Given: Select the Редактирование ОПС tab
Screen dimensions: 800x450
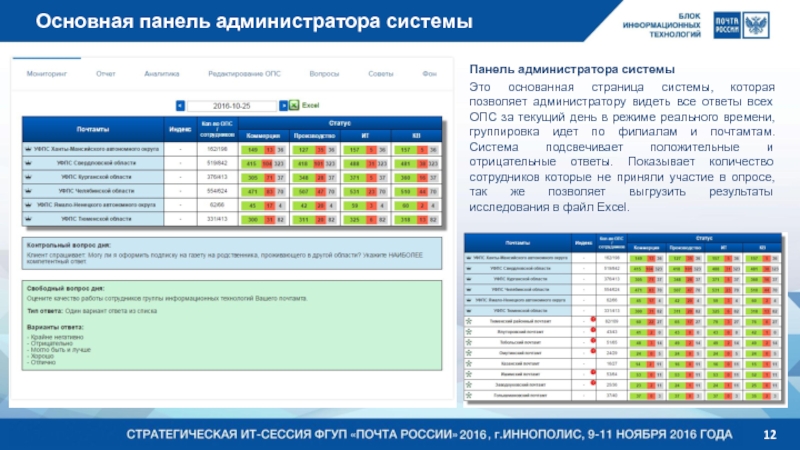Looking at the screenshot, I should [x=244, y=74].
